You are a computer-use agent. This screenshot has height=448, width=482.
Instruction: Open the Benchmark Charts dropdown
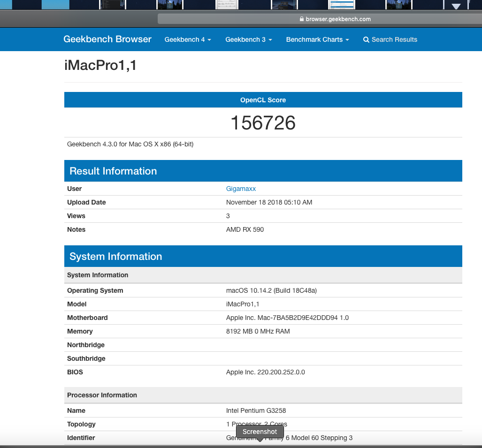pos(317,39)
